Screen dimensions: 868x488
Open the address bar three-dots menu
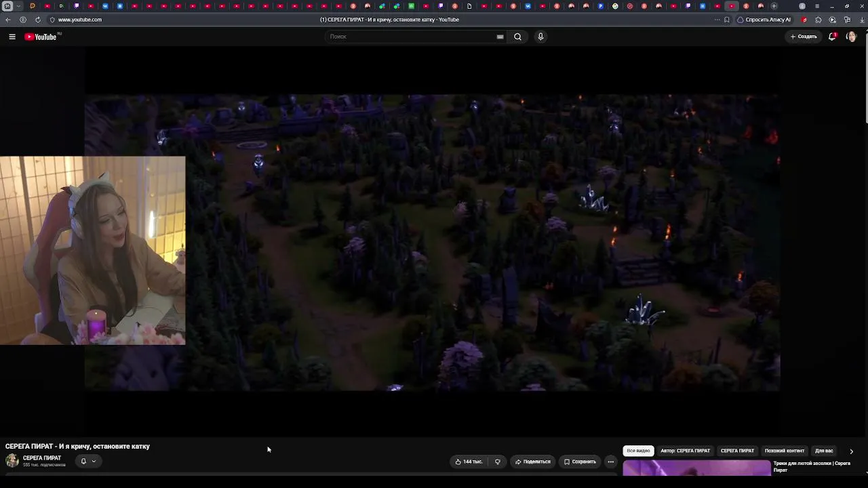tap(717, 20)
